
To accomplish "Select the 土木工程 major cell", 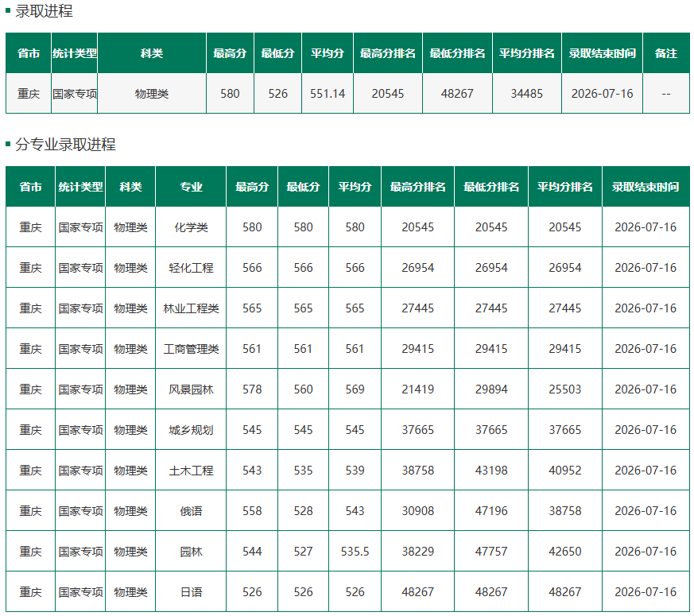I will pos(191,471).
